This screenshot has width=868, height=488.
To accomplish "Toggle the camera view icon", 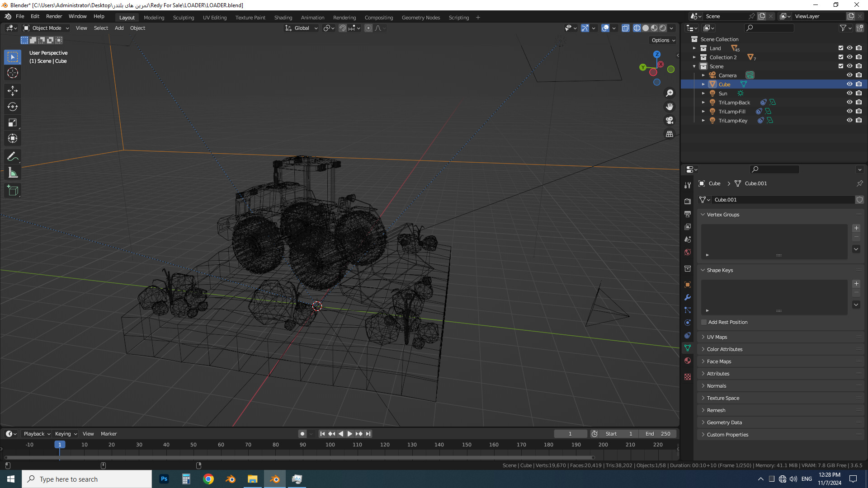I will pyautogui.click(x=670, y=120).
